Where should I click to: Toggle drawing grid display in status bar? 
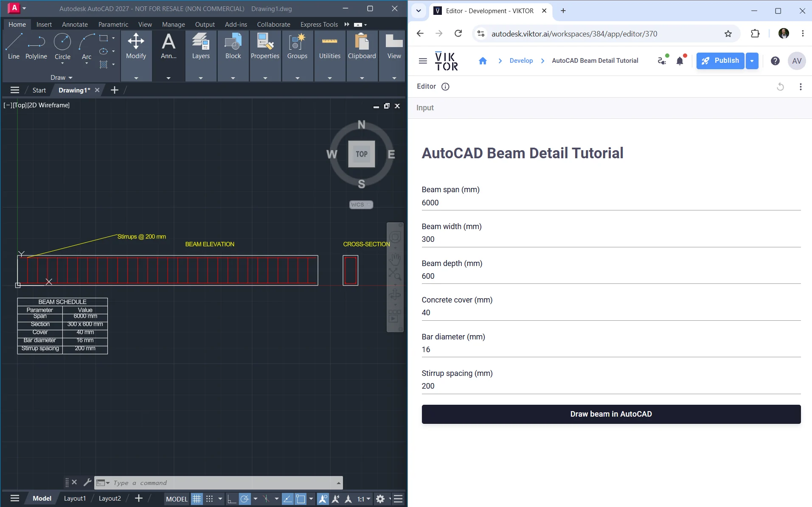pyautogui.click(x=197, y=499)
